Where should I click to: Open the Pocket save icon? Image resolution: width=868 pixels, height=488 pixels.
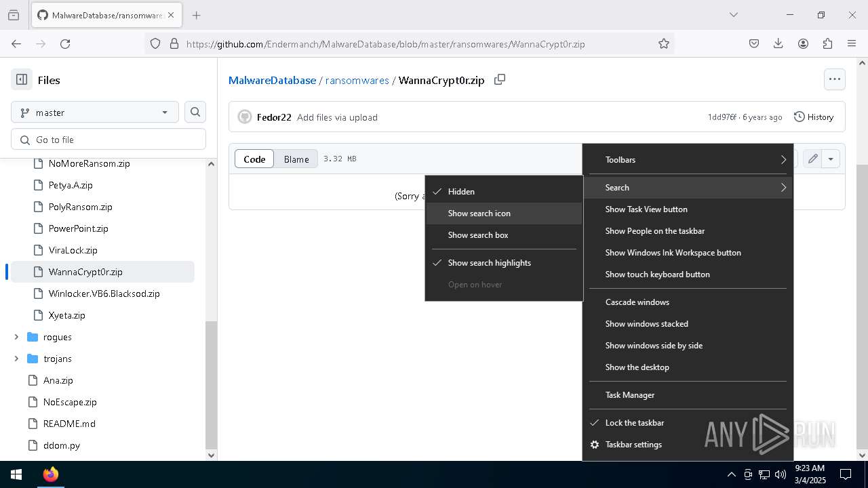click(754, 43)
